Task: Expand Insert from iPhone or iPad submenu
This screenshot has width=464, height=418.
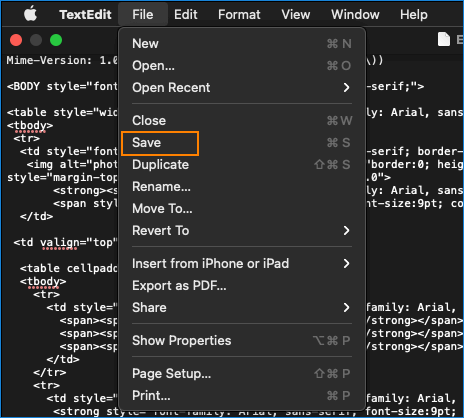Action: point(242,264)
